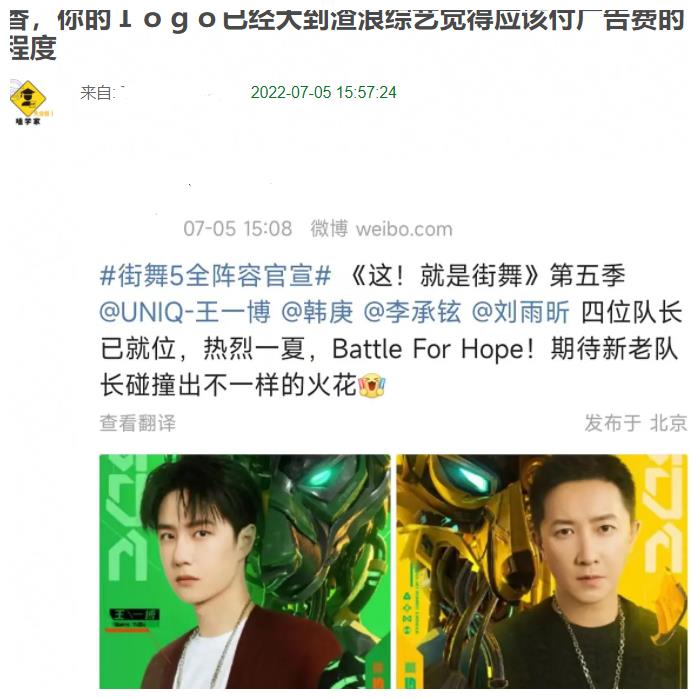700x699 pixels.
Task: Open the @刘雨昕 mention link
Action: click(x=520, y=312)
